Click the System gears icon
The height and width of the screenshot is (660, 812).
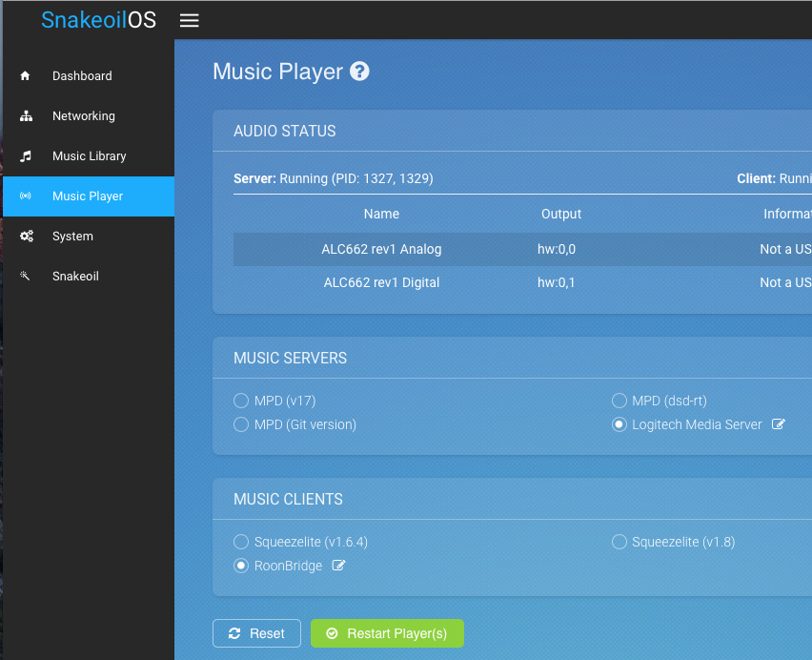(27, 237)
